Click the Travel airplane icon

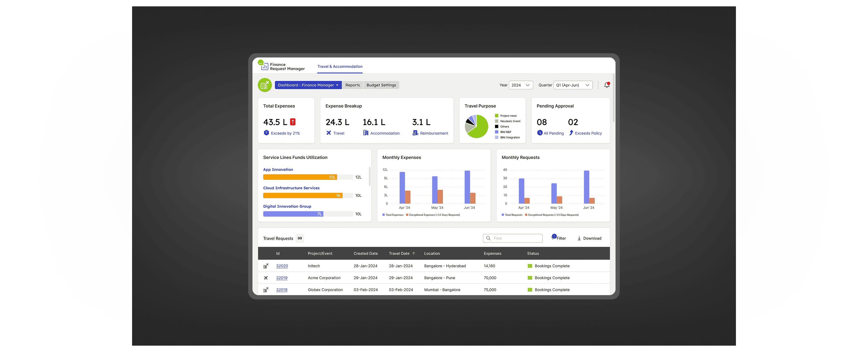(329, 133)
